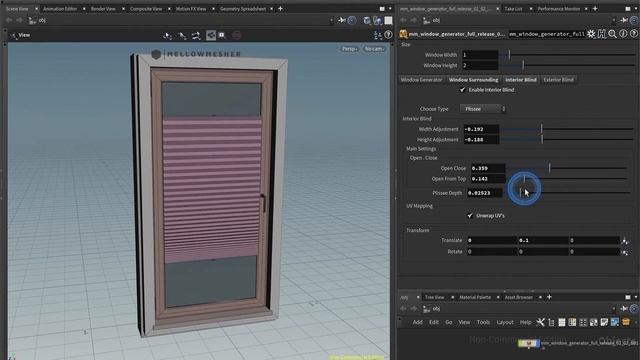Screen dimensions: 640x360
Task: Click the blue network box icon
Action: tap(615, 322)
